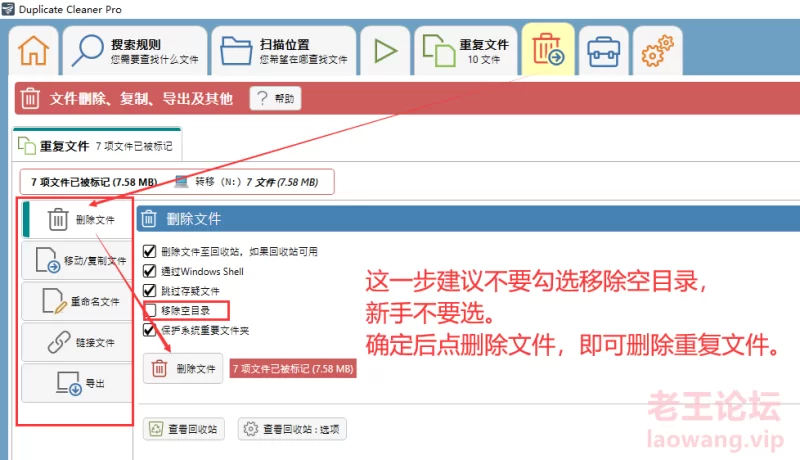800x460 pixels.
Task: Click the scan location folder icon
Action: pos(236,50)
